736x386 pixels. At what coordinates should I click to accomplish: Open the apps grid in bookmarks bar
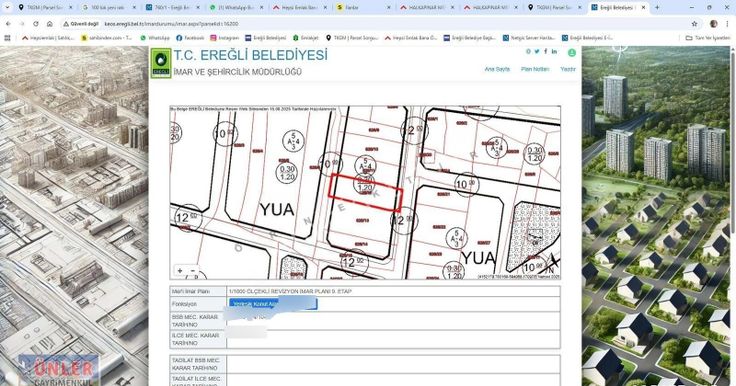[x=7, y=38]
